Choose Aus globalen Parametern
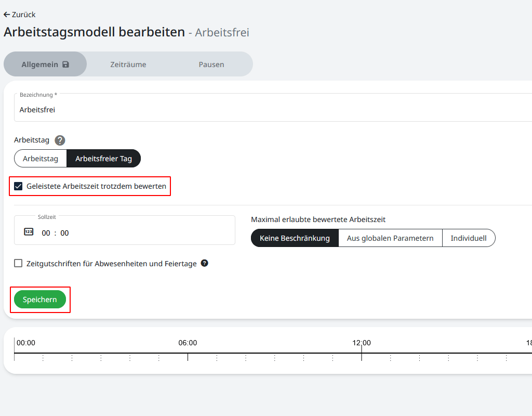 [x=390, y=238]
